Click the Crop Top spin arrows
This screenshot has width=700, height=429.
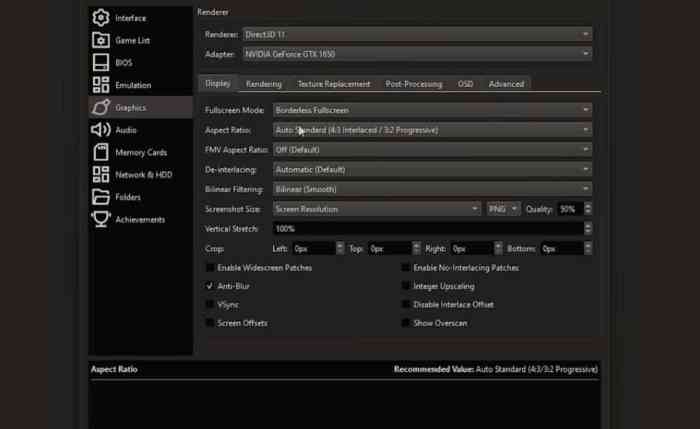(417, 248)
